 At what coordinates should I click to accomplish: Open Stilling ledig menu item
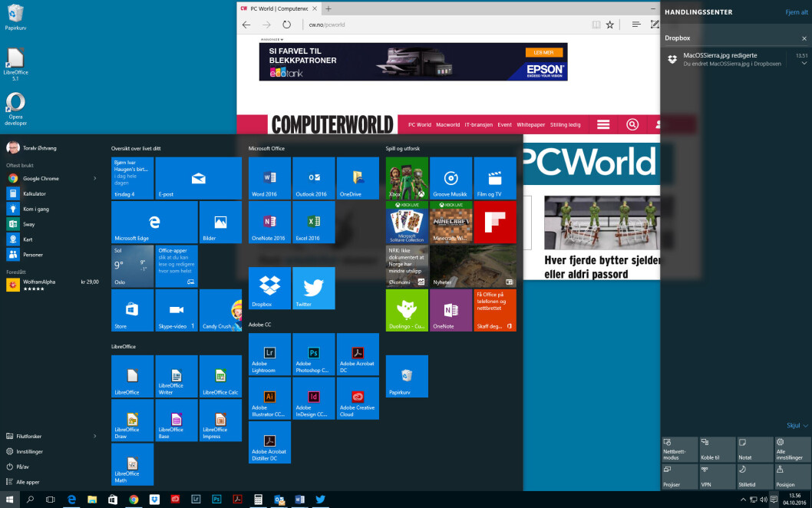coord(565,125)
